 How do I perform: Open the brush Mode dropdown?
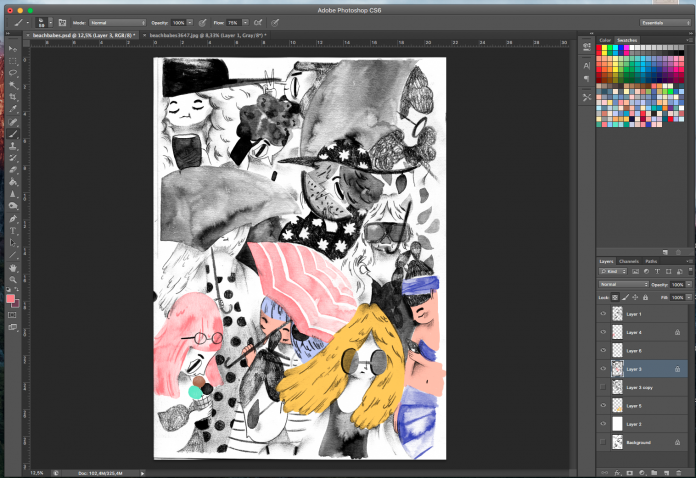point(118,23)
